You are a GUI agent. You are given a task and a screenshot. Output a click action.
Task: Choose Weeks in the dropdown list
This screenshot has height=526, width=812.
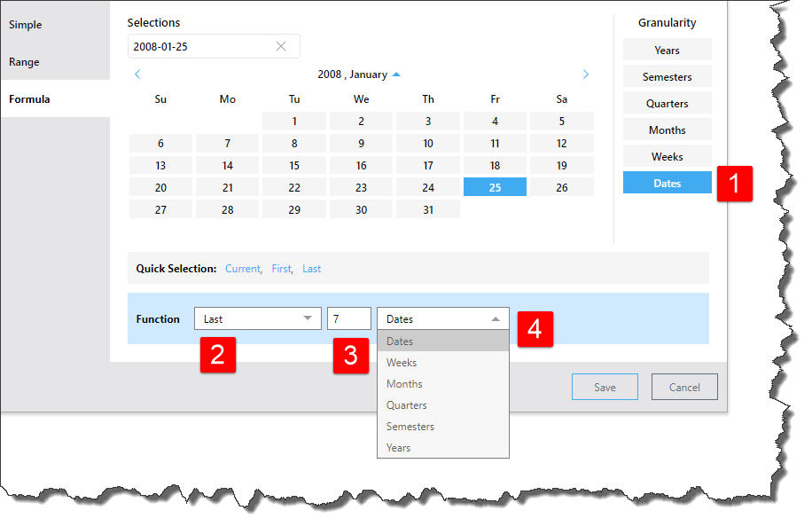[442, 362]
